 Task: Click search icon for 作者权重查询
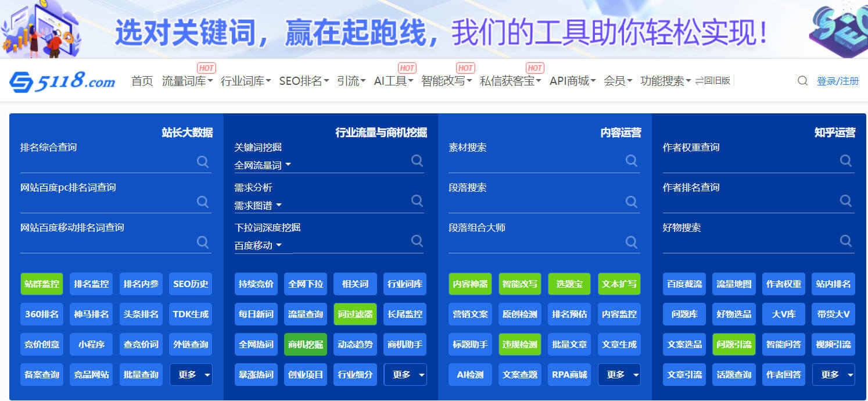846,160
